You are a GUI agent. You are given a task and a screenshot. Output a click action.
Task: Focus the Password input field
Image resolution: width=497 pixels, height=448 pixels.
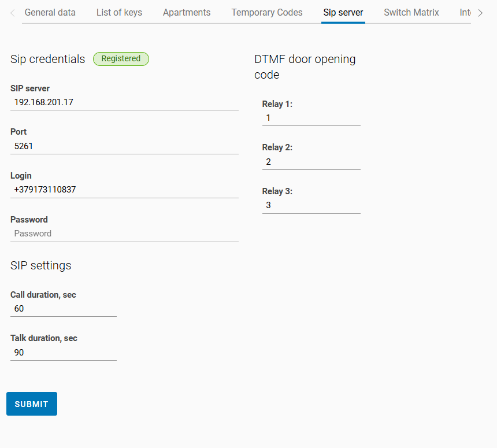(124, 234)
